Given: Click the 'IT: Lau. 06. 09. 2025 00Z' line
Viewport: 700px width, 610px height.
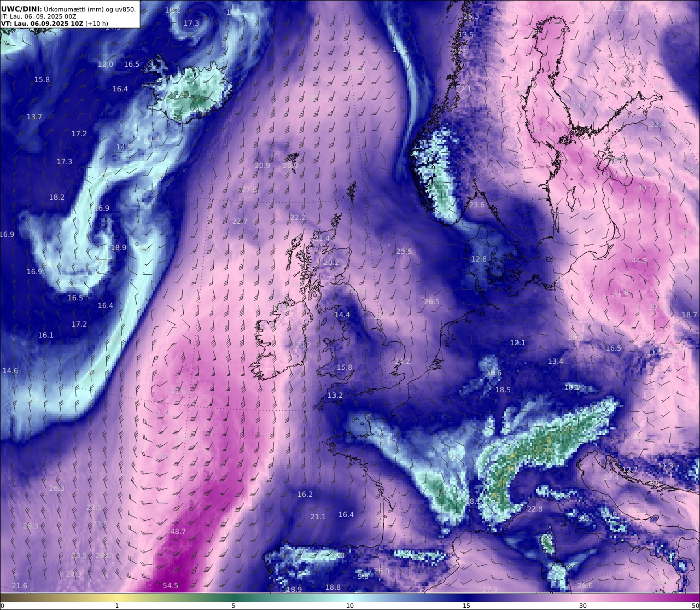Looking at the screenshot, I should [x=38, y=16].
